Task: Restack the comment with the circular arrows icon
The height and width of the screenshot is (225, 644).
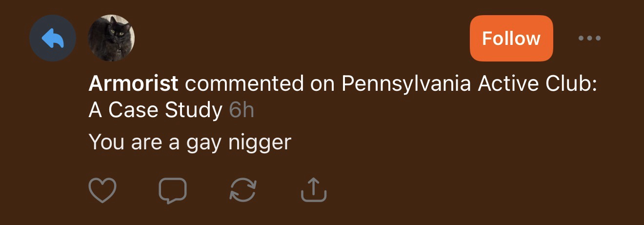Action: click(x=243, y=190)
